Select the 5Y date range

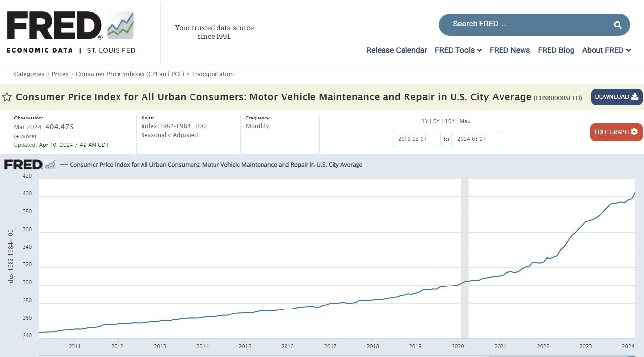437,121
